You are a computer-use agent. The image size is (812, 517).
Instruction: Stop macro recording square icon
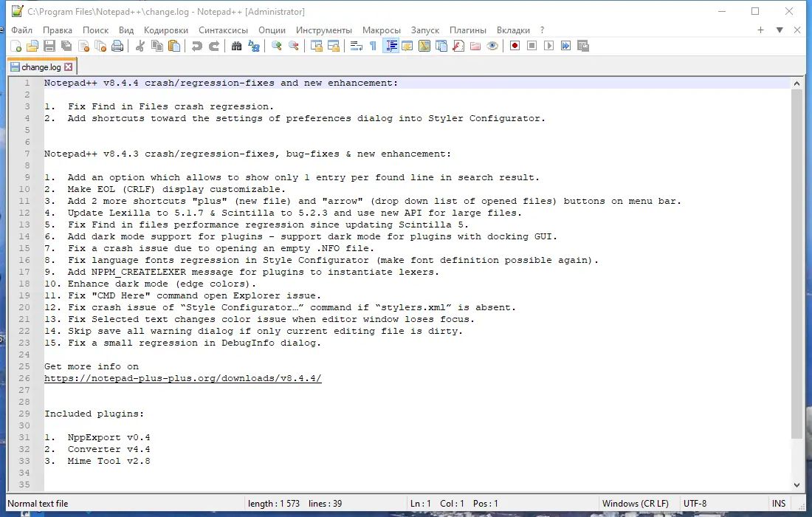point(531,46)
